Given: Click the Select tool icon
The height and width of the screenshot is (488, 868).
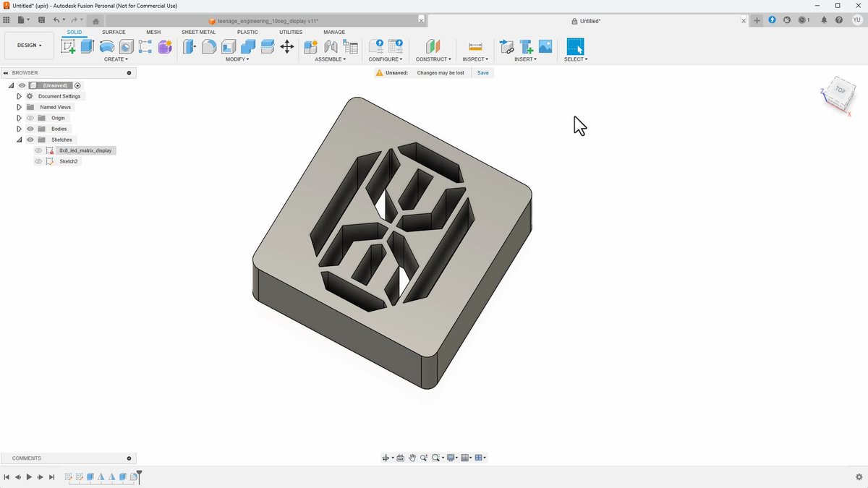Looking at the screenshot, I should point(575,47).
